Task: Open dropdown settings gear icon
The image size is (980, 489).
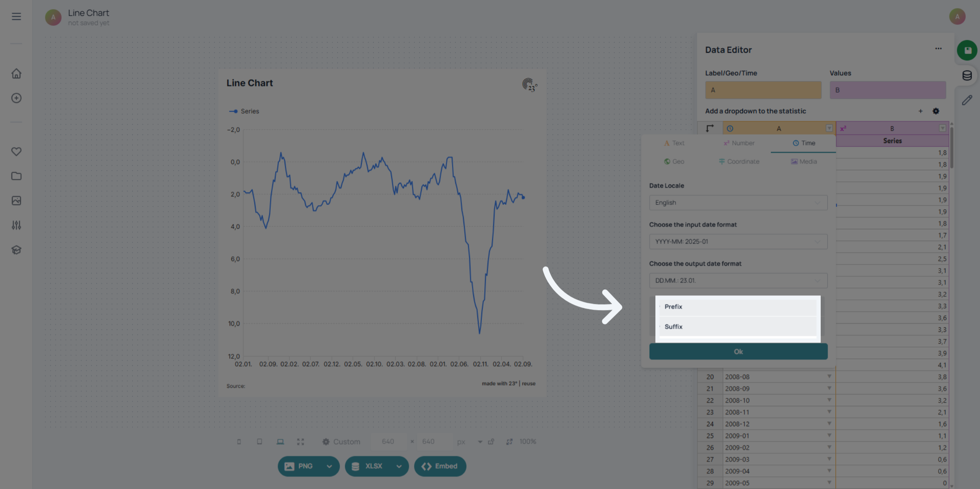Action: (936, 111)
